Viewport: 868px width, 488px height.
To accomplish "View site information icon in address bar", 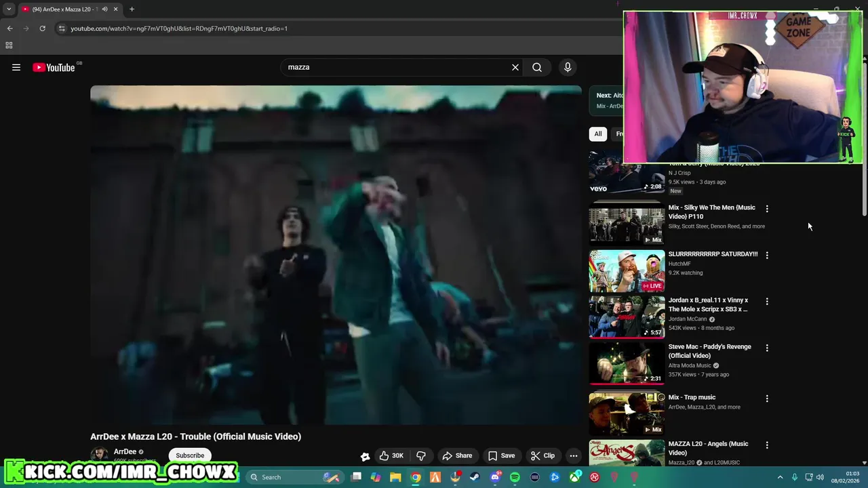I will point(62,28).
